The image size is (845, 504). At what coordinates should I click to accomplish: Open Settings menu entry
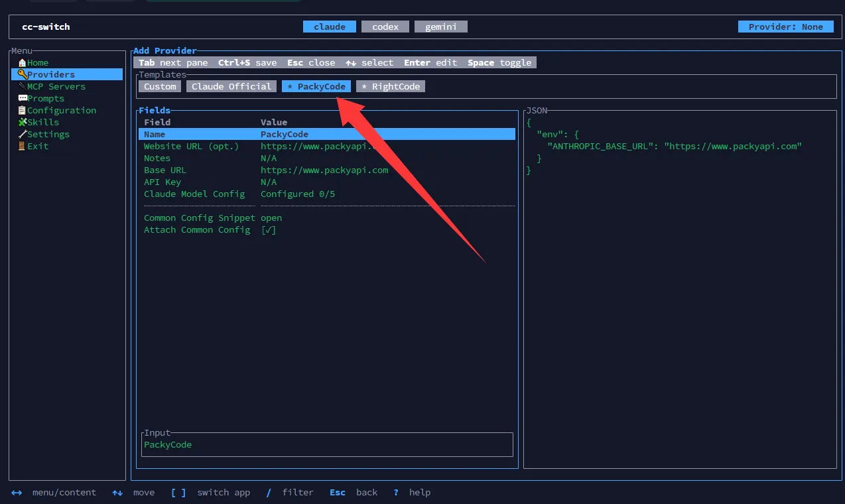(x=48, y=135)
